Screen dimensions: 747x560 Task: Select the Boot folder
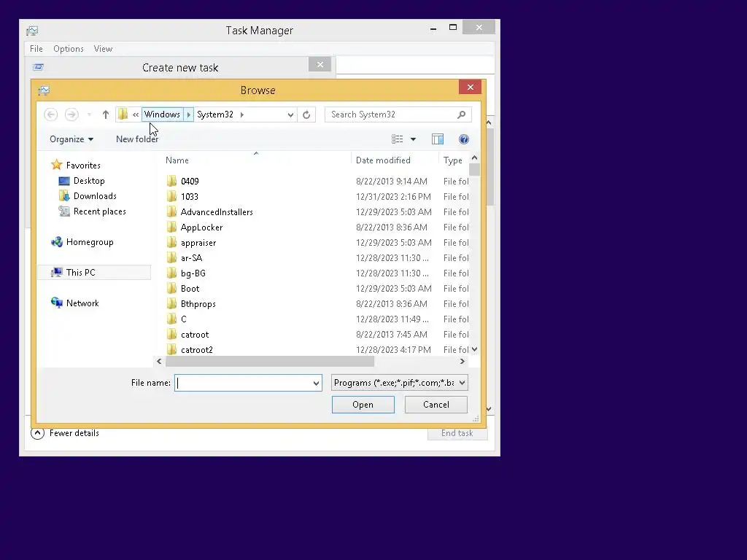[x=190, y=289]
